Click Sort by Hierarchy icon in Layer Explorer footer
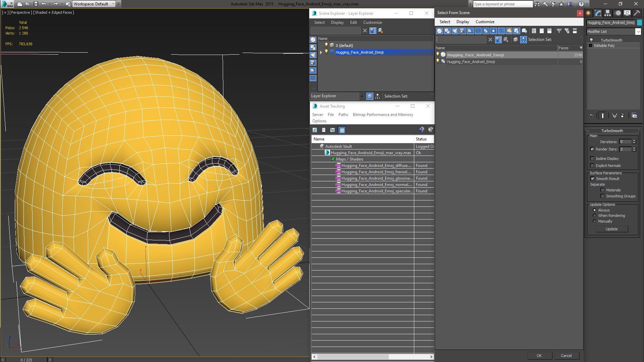This screenshot has height=362, width=644. [378, 96]
